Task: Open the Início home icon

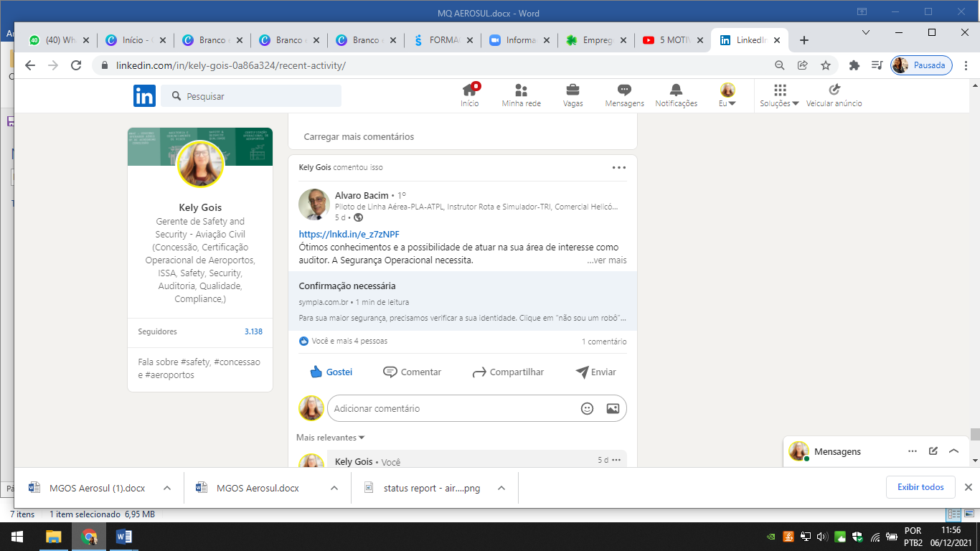Action: 470,95
